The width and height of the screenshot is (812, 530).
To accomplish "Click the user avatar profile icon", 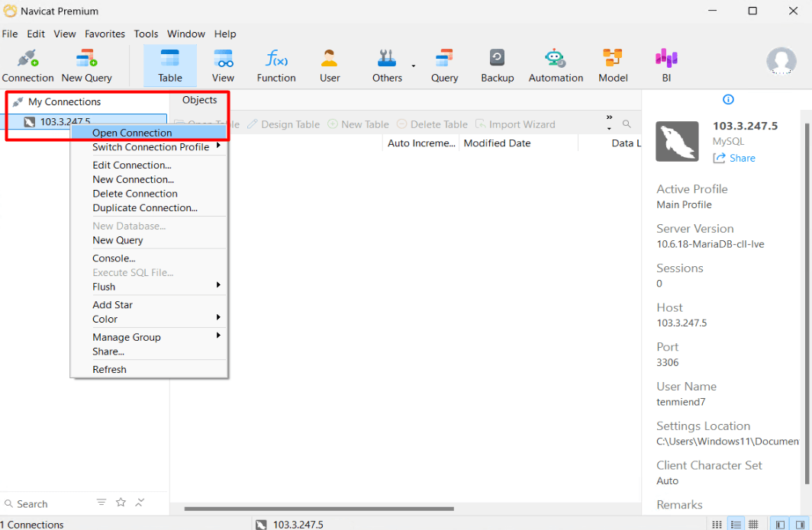I will (x=781, y=62).
